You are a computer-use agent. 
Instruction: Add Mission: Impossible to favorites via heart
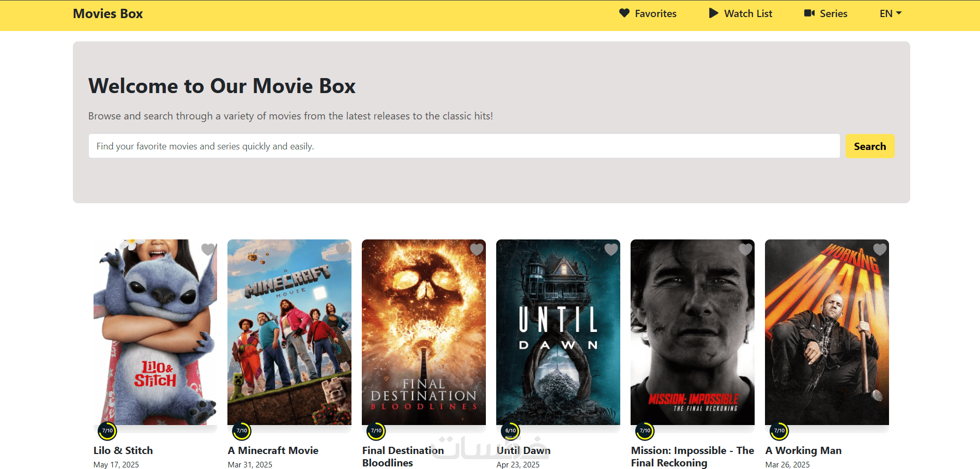point(745,249)
